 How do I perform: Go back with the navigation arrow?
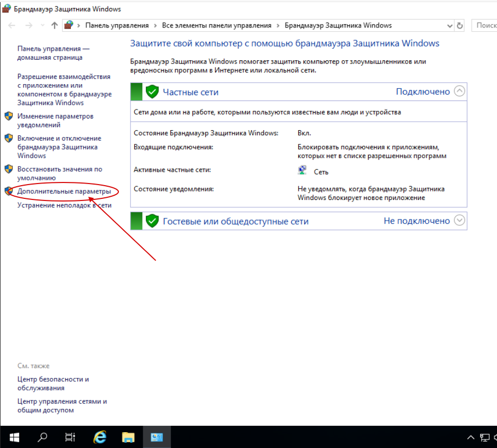pos(12,25)
